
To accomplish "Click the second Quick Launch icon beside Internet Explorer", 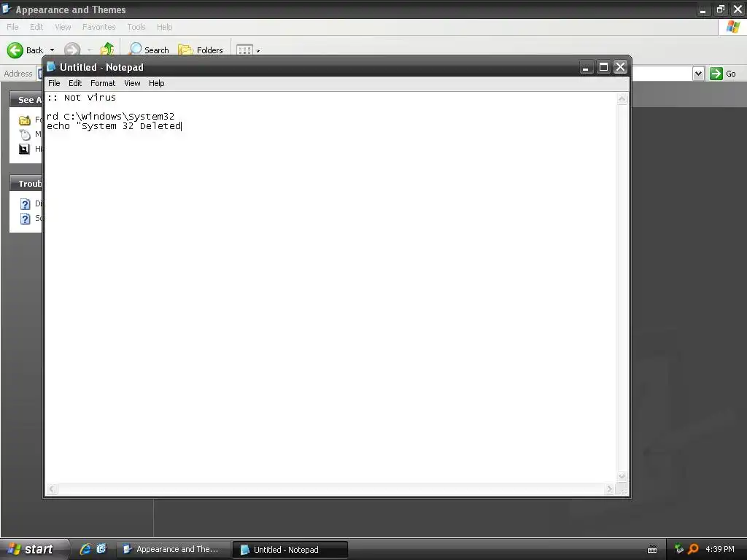I will click(101, 549).
